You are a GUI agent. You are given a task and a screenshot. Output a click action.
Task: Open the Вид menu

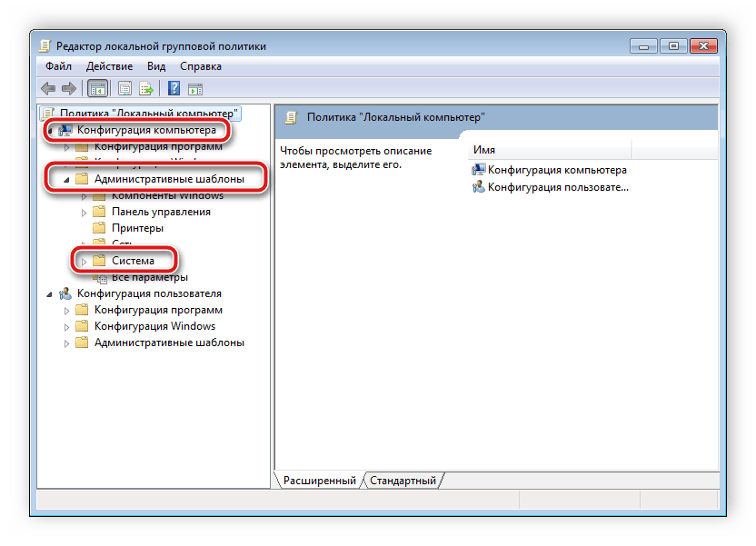(x=155, y=65)
